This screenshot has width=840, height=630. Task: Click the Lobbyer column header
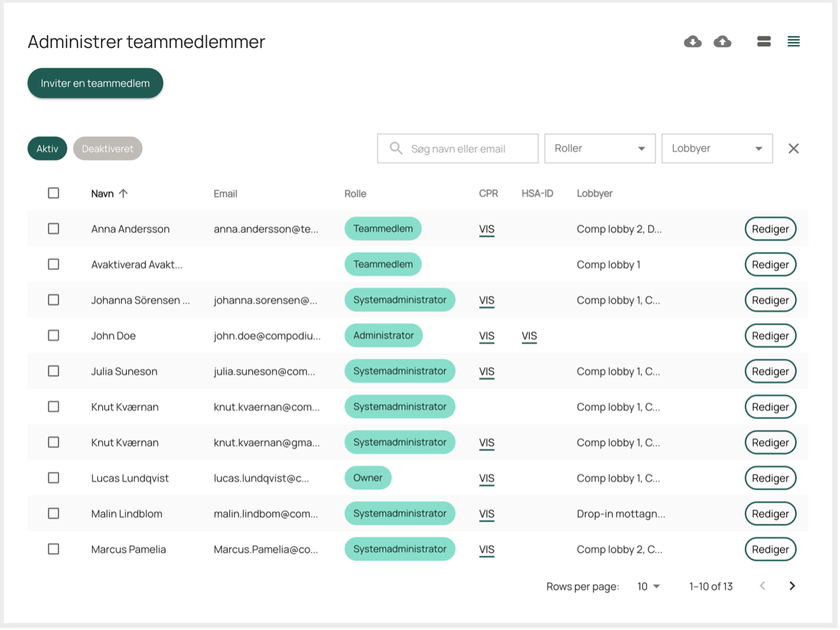[x=594, y=194]
